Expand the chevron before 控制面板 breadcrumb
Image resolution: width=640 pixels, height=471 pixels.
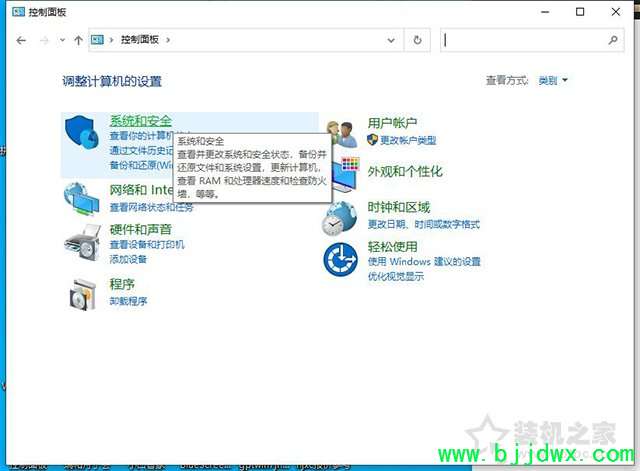point(111,40)
